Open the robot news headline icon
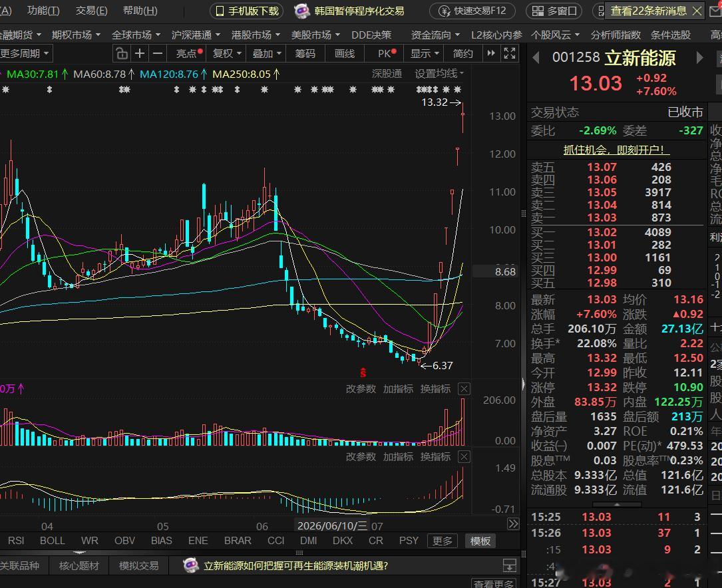 (301, 11)
